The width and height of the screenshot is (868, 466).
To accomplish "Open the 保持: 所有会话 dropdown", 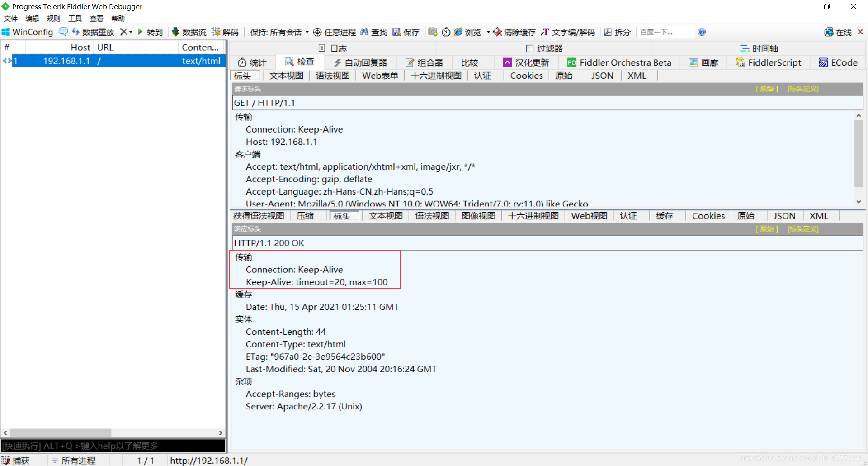I will pos(279,32).
